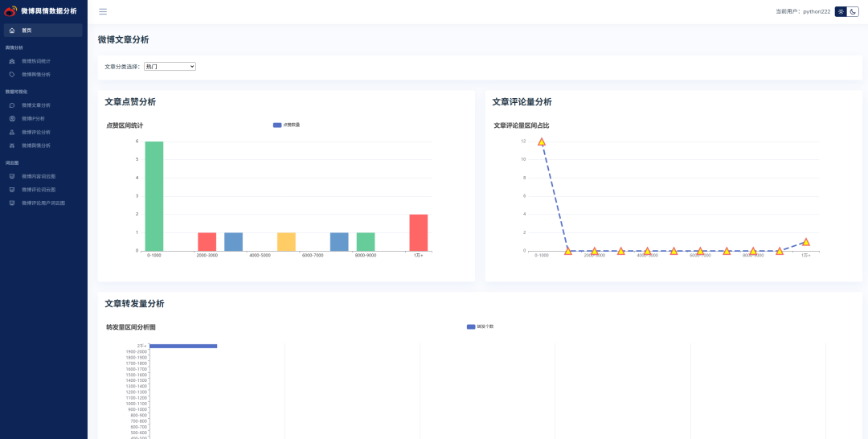Viewport: 868px width, 439px height.
Task: Click the 文章点赞分析 card title
Action: coord(130,102)
